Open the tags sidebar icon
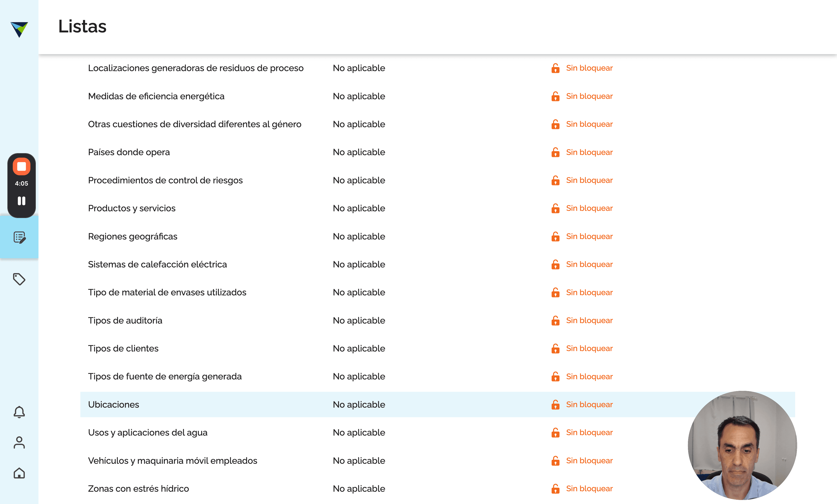Image resolution: width=837 pixels, height=504 pixels. point(19,279)
